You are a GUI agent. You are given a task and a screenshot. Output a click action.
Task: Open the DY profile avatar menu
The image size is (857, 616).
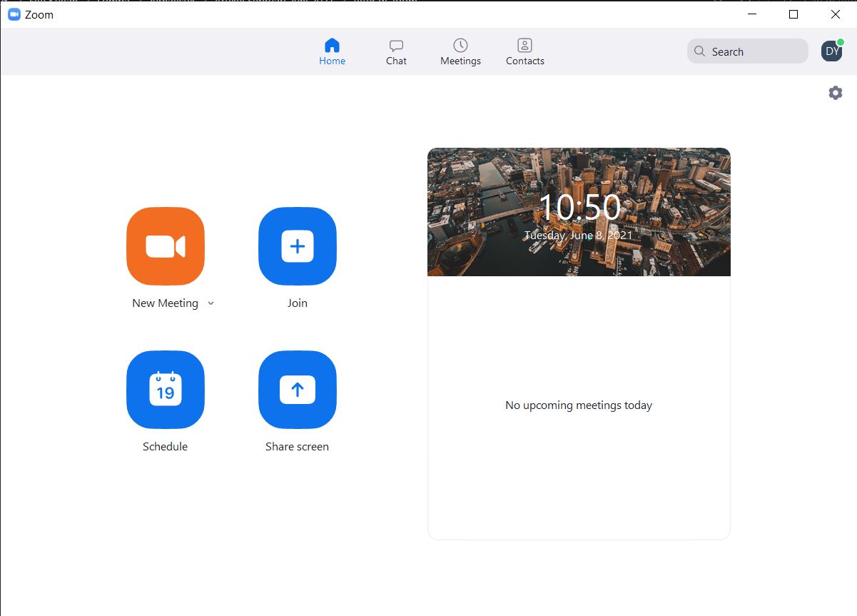pos(831,51)
